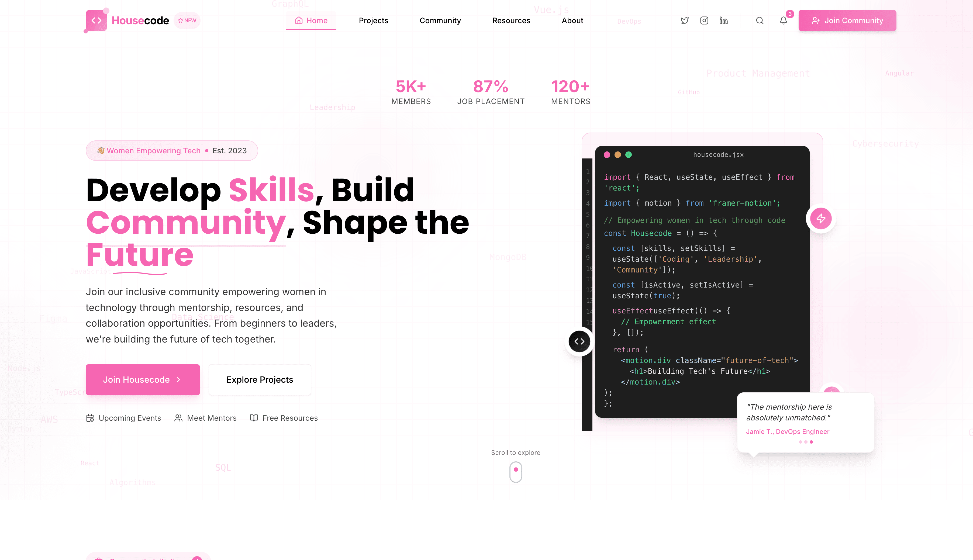Image resolution: width=973 pixels, height=560 pixels.
Task: Navigate to the Projects menu item
Action: pos(373,20)
